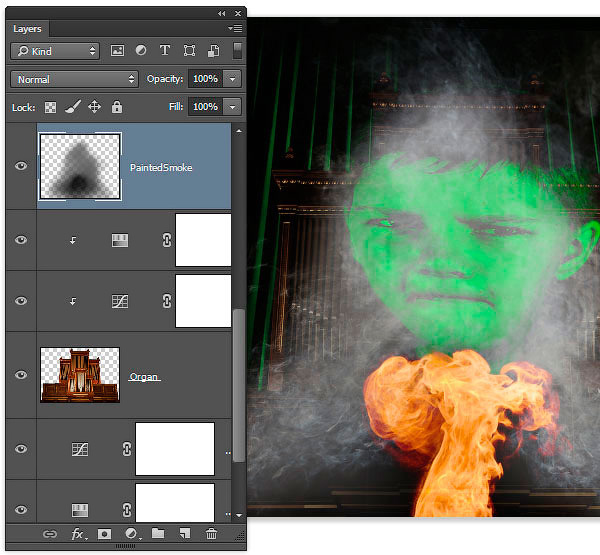600x555 pixels.
Task: Click the Organ layer name
Action: pos(143,377)
